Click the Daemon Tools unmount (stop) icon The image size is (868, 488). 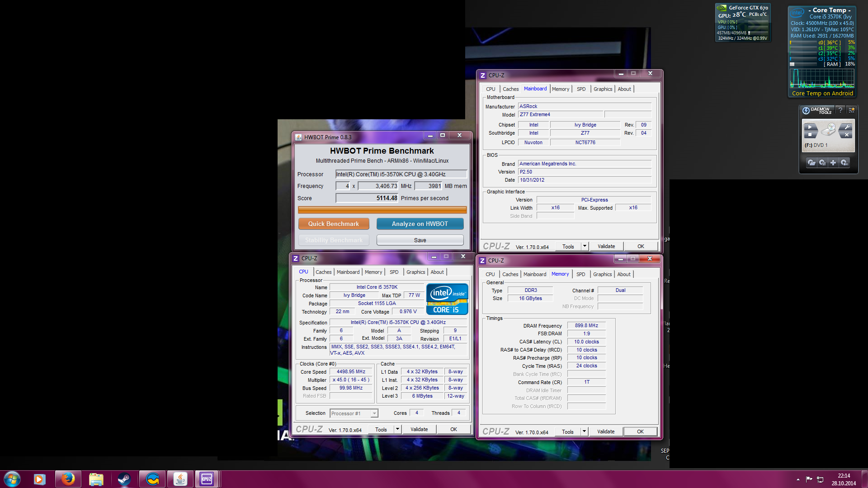click(810, 134)
